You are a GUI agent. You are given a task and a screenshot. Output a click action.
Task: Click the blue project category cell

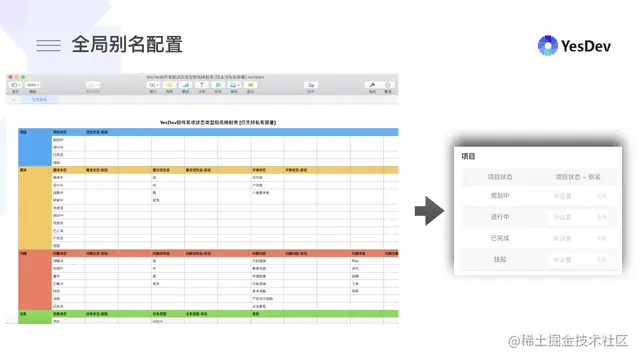point(35,147)
